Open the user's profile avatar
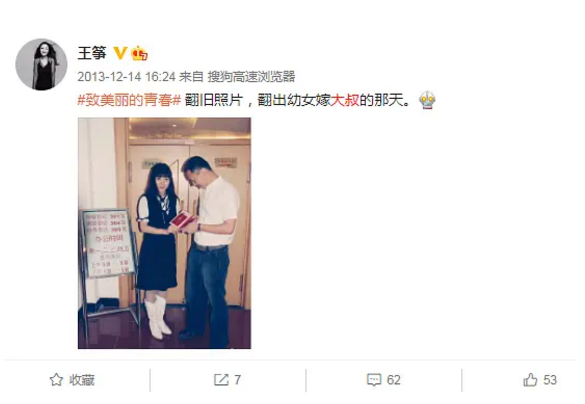The image size is (585, 404). tap(41, 64)
